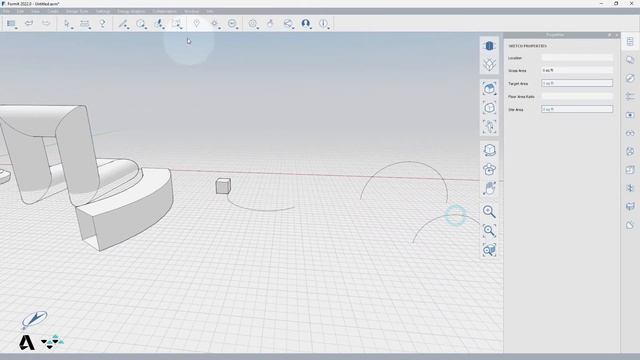Click the Target Area input field
The height and width of the screenshot is (360, 640).
pyautogui.click(x=577, y=83)
